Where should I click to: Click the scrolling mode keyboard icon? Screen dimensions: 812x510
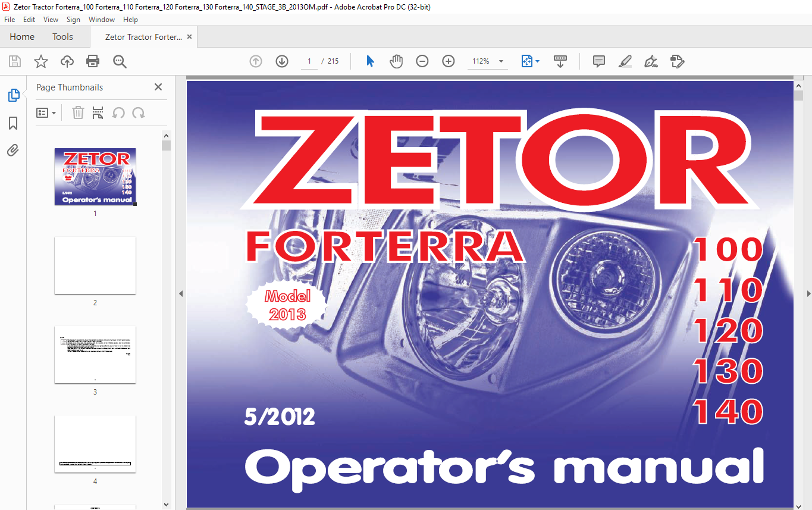560,61
